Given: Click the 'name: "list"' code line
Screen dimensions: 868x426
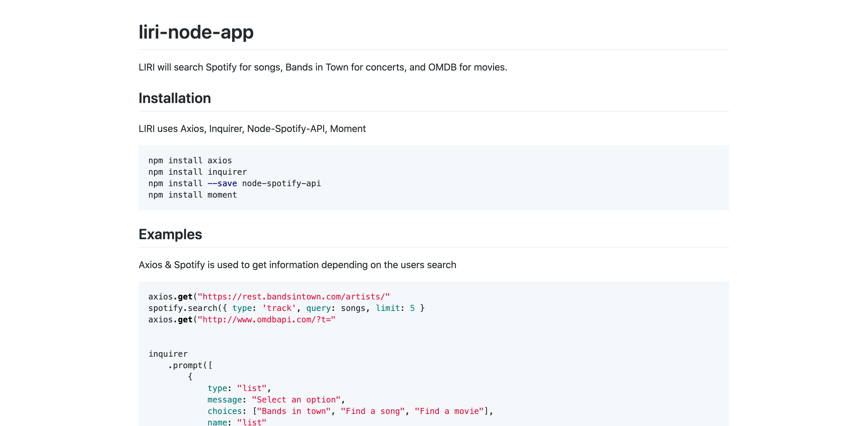Looking at the screenshot, I should (x=237, y=422).
